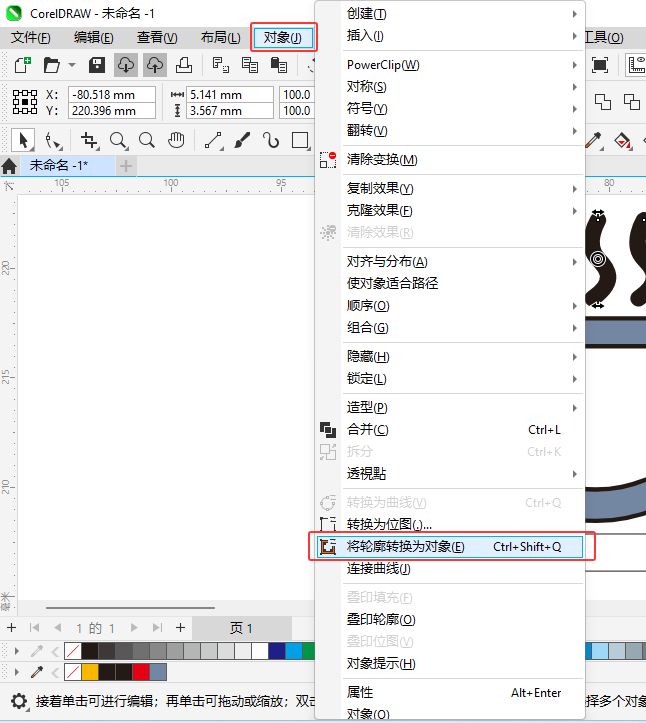Open the 查看(V) menu
This screenshot has width=646, height=723.
[157, 37]
